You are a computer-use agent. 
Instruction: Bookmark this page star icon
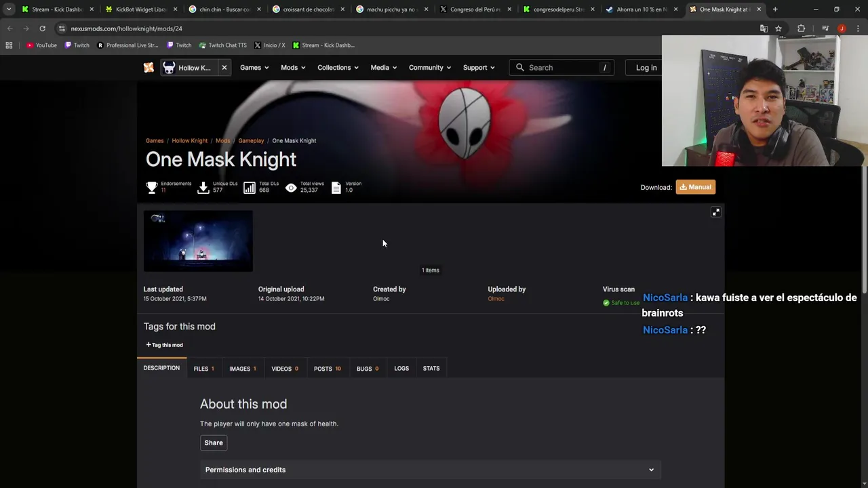coord(778,28)
